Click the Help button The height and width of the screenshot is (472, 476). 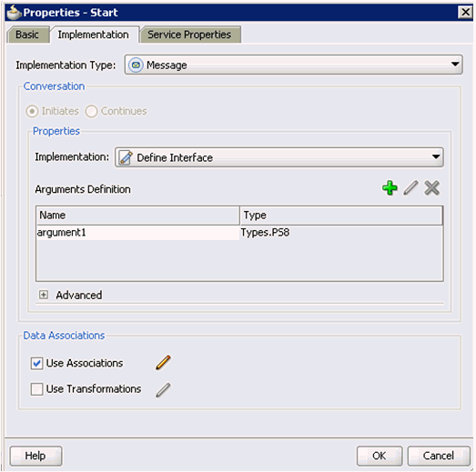tap(35, 456)
